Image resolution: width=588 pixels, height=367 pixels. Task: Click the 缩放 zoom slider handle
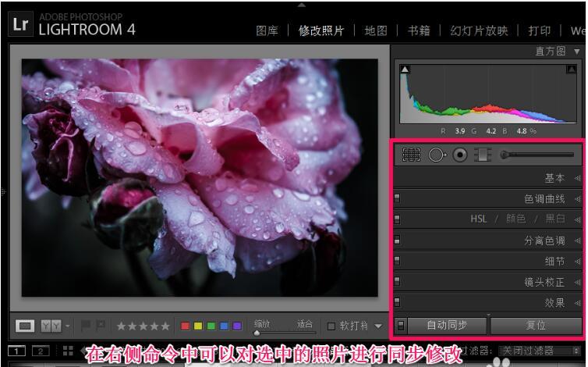tap(257, 333)
